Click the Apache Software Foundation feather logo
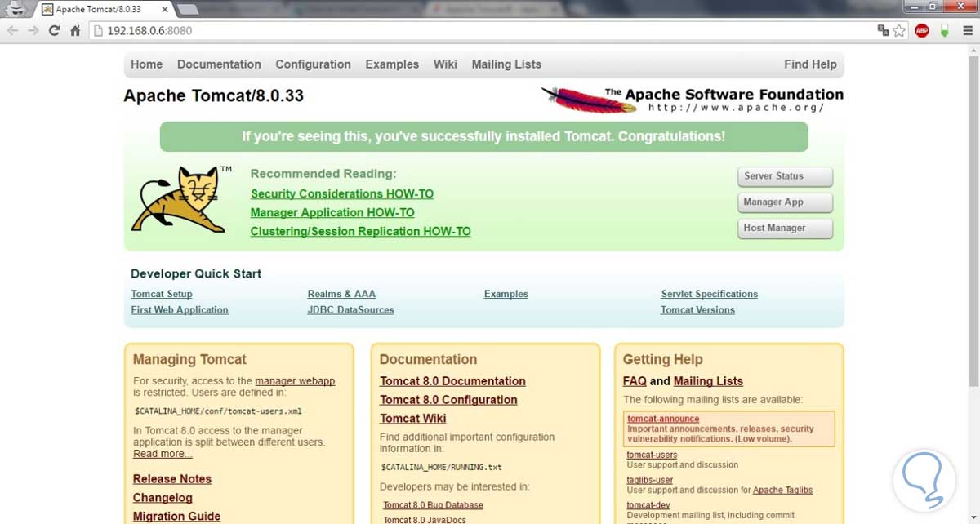 [693, 100]
